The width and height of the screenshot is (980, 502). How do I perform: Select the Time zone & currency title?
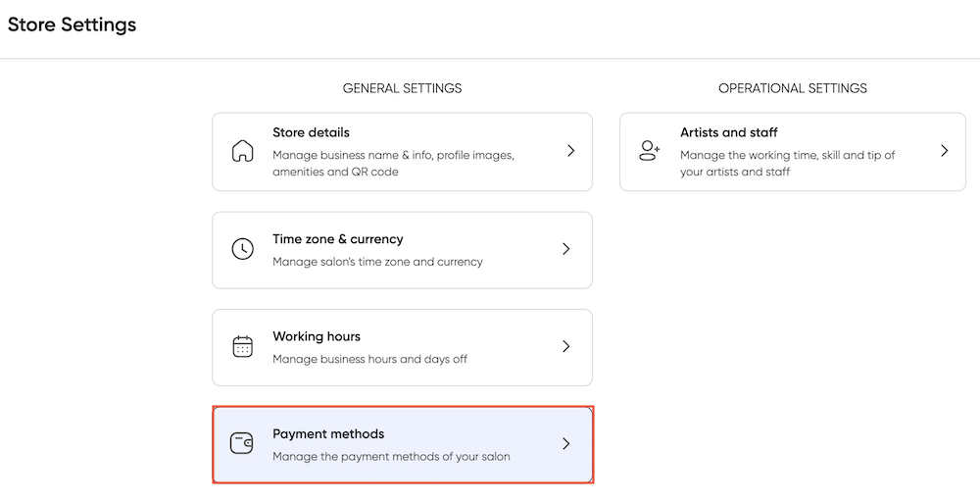point(337,239)
